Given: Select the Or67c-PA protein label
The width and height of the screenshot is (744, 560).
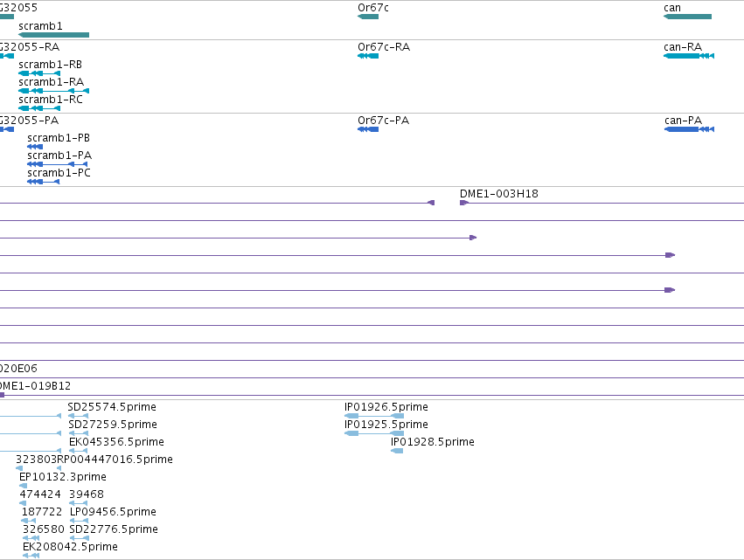Looking at the screenshot, I should click(384, 121).
